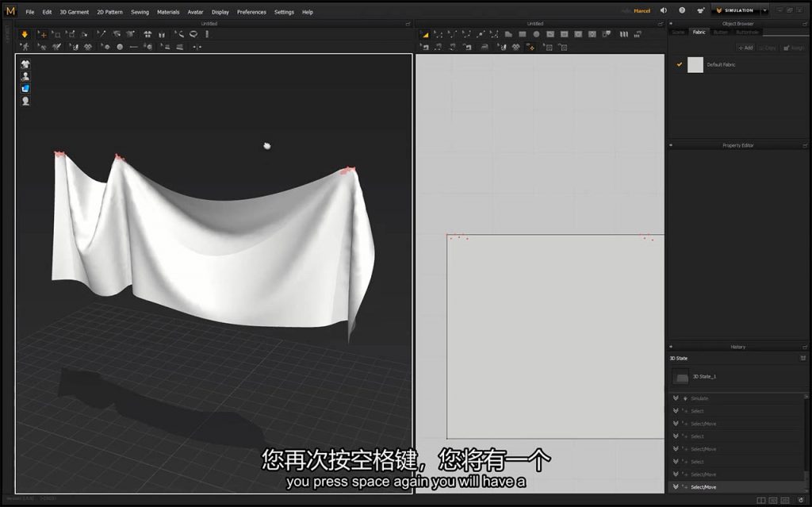Toggle garment display in 3D viewport
This screenshot has height=507, width=812.
25,64
